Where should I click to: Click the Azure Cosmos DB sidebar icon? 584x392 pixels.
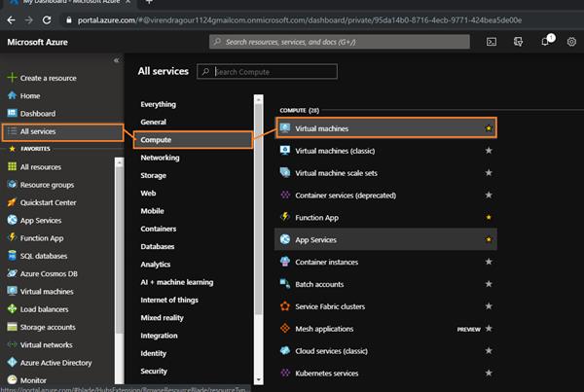[12, 273]
